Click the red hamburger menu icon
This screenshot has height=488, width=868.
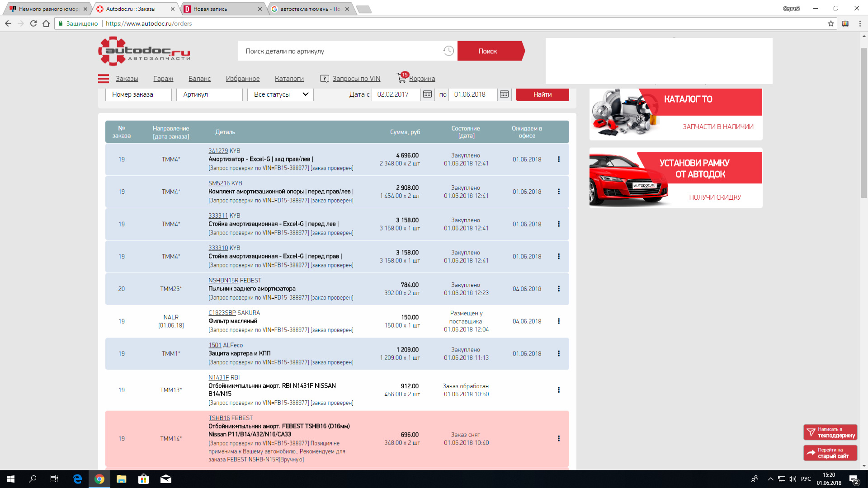point(104,79)
